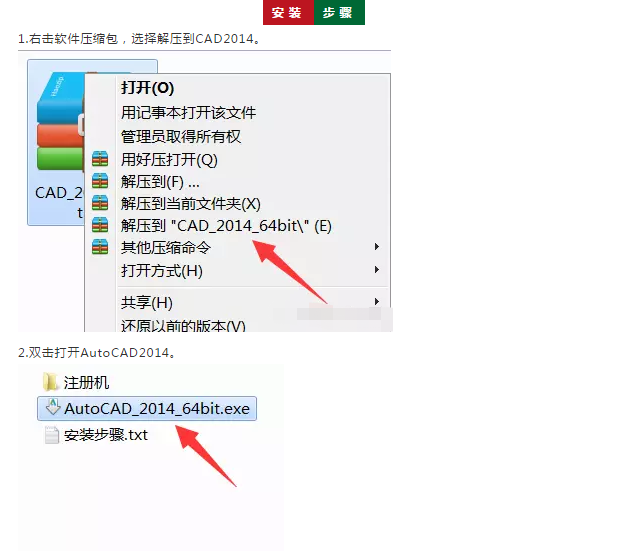Click the archive icon beside 解压到(F)

(100, 181)
